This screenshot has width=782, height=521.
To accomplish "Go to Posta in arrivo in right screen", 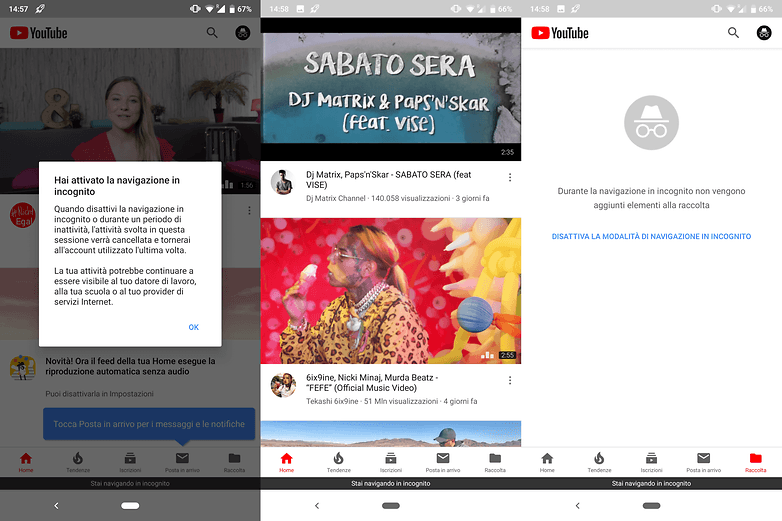I will (x=703, y=462).
